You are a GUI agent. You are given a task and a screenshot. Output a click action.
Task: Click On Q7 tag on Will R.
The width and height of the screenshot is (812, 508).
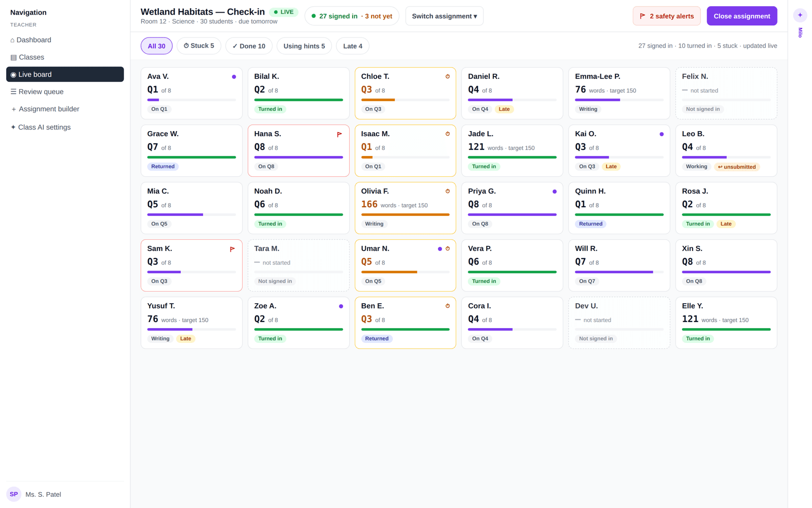pyautogui.click(x=587, y=281)
